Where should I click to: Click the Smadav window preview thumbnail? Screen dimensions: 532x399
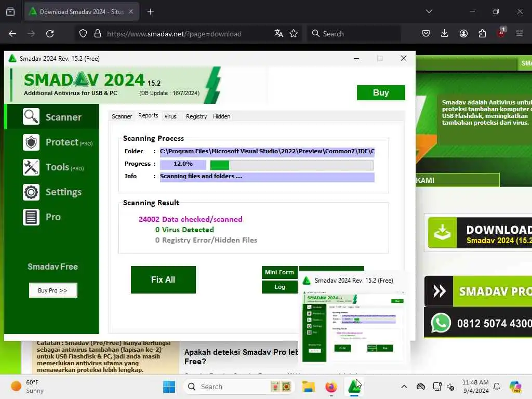[x=353, y=326]
